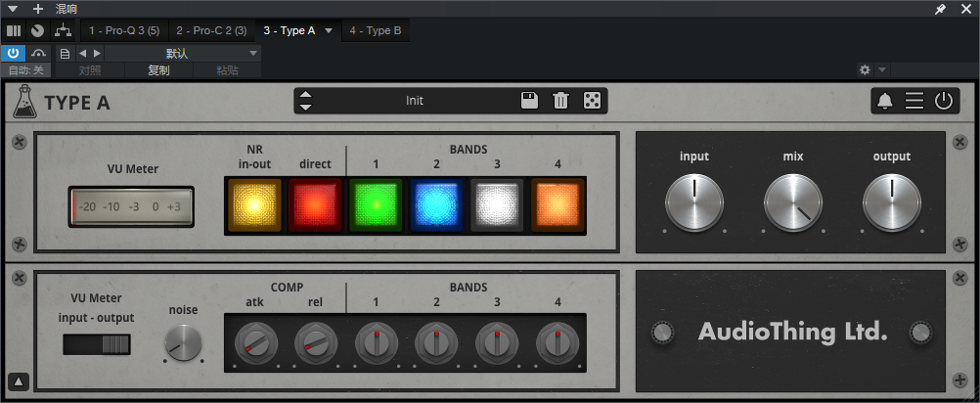Viewport: 980px width, 403px height.
Task: Step through presets with up-down arrows
Action: [x=305, y=101]
